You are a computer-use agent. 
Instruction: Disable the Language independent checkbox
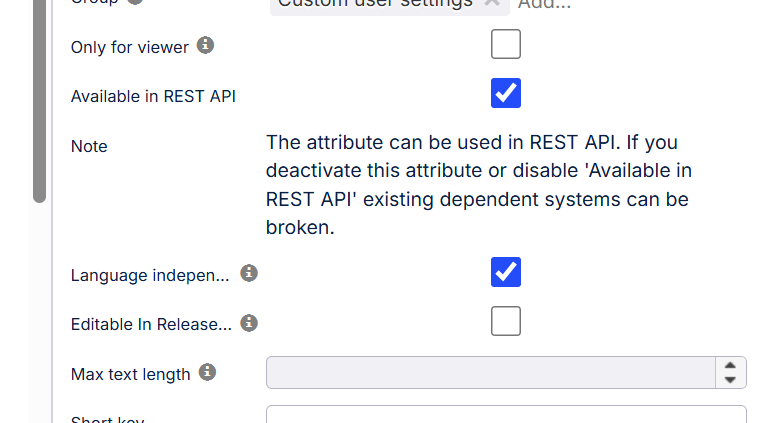tap(506, 272)
